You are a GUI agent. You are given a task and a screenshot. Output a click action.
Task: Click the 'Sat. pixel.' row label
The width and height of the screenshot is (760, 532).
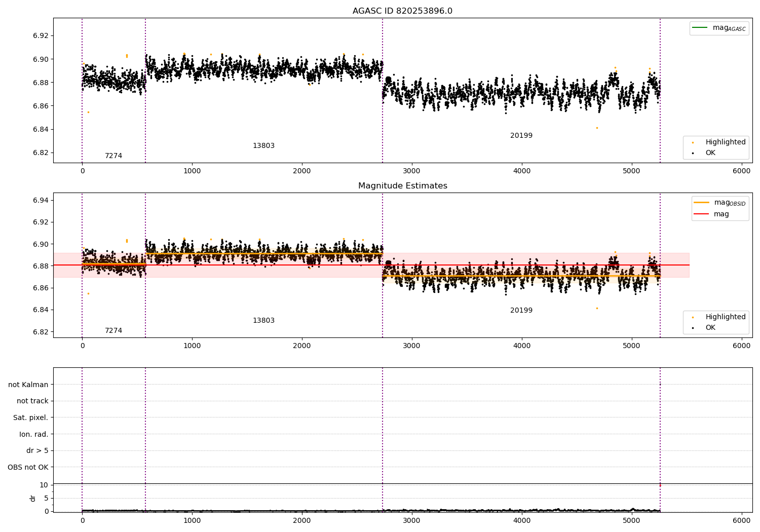30,418
